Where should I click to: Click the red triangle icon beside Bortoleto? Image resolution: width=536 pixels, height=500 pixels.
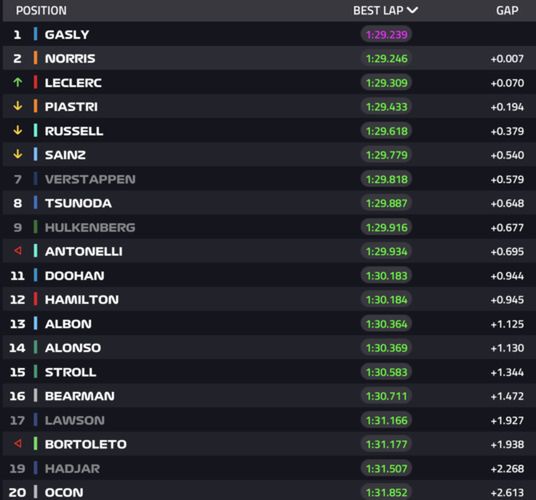(x=18, y=444)
